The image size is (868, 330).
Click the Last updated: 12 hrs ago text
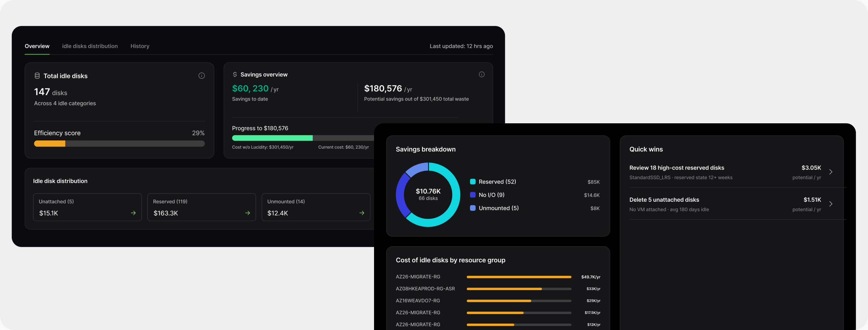coord(461,46)
